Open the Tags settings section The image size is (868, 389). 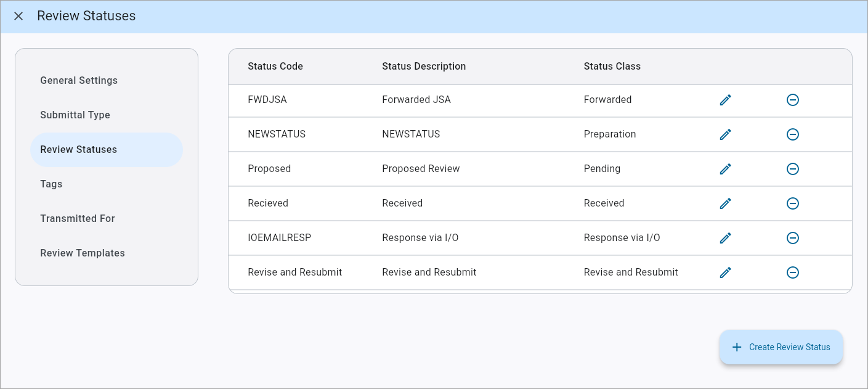tap(51, 184)
